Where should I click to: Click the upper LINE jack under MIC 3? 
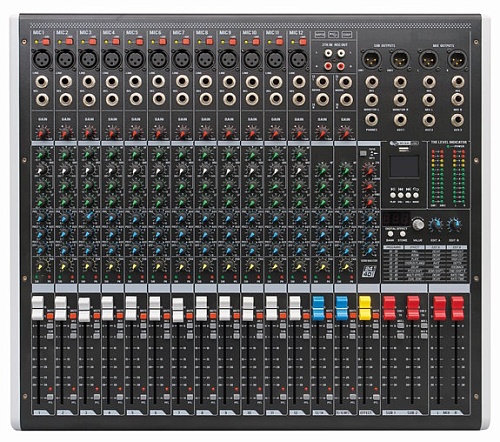tap(89, 82)
